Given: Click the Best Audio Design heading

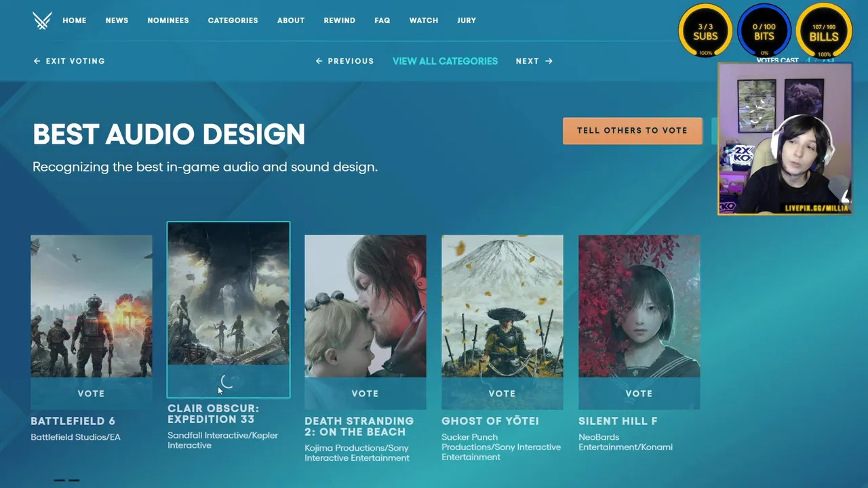Looking at the screenshot, I should [169, 134].
